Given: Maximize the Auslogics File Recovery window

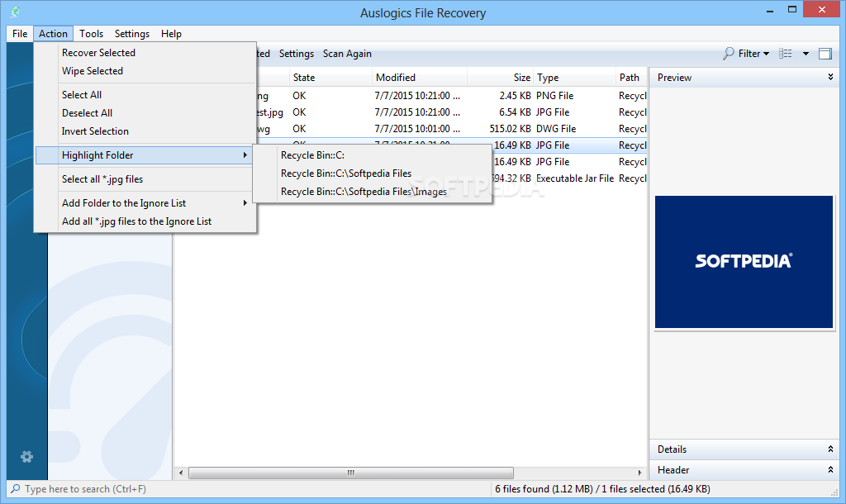Looking at the screenshot, I should 792,10.
